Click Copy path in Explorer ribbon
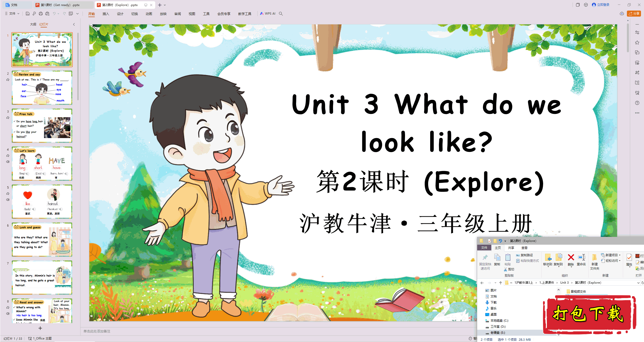This screenshot has width=644, height=342. pyautogui.click(x=524, y=255)
